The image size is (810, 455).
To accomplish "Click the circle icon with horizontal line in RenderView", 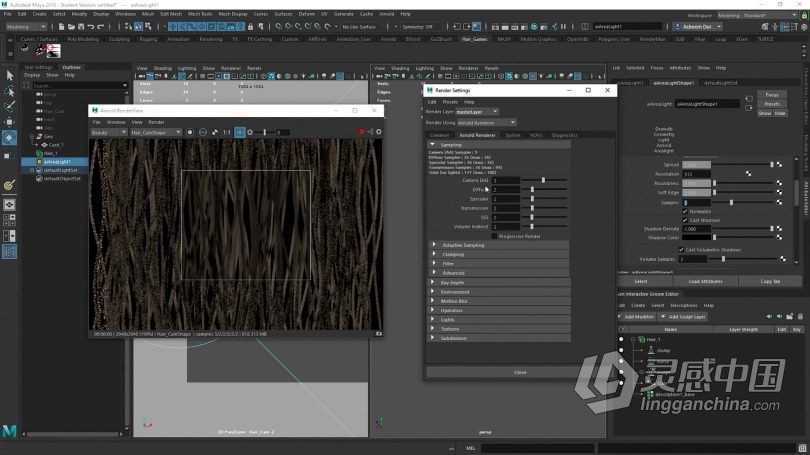I will [x=203, y=133].
